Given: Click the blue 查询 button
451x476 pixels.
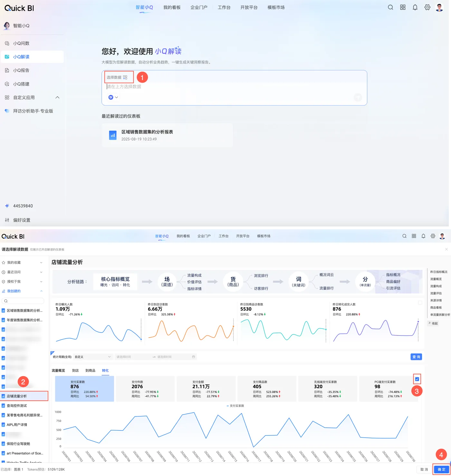Looking at the screenshot, I should point(416,357).
